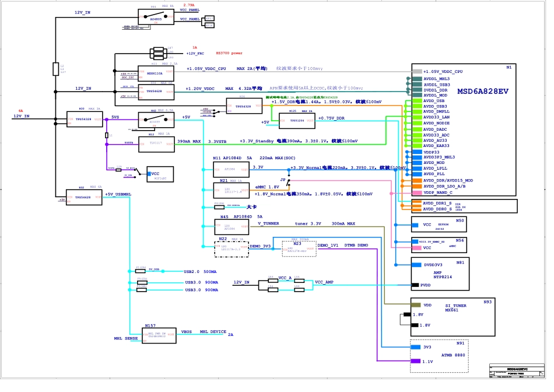Click the MSD6A828EV chip title
The image size is (554, 392).
(x=482, y=92)
